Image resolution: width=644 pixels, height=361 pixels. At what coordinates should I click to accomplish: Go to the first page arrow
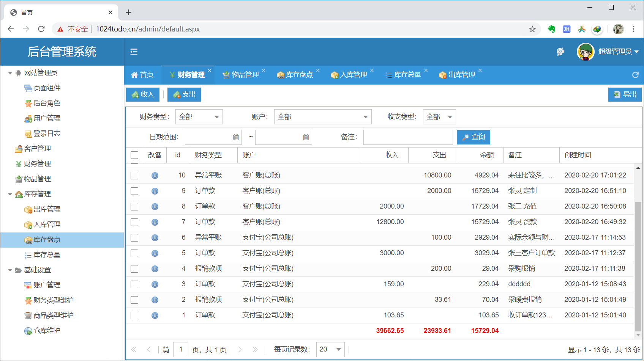tap(134, 350)
